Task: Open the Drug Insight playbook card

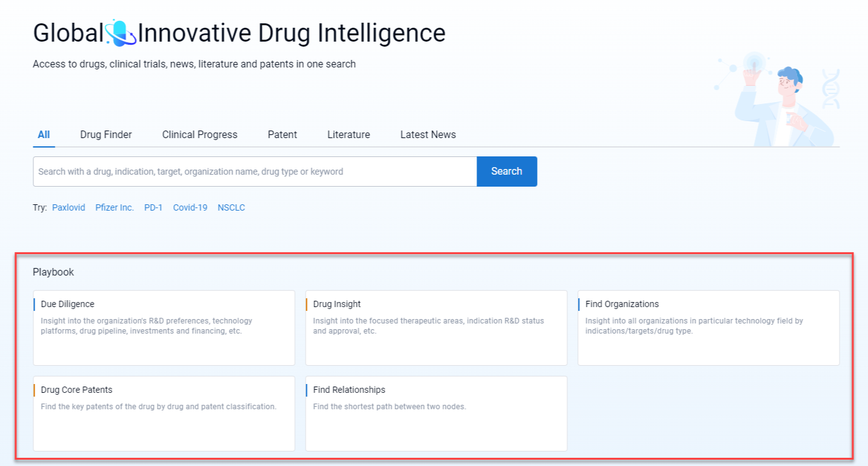Action: 436,328
